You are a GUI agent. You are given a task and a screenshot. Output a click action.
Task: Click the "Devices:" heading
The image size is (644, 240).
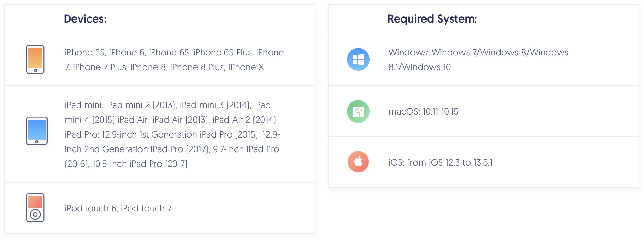tap(85, 19)
